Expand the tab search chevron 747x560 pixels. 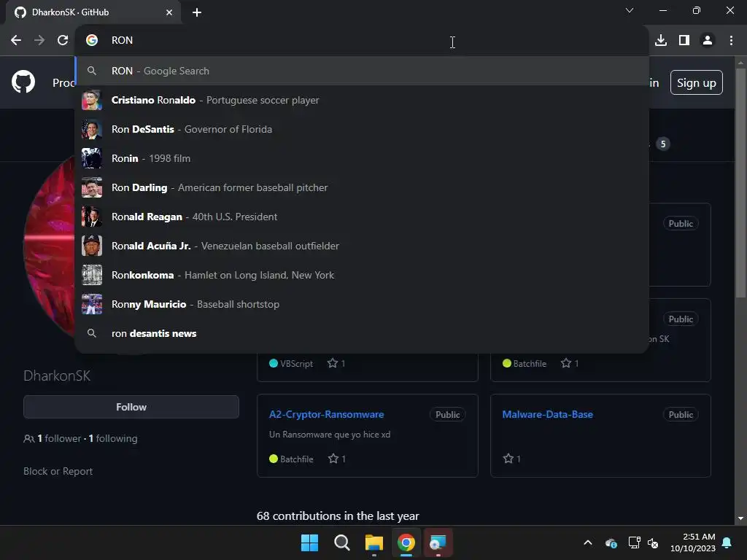click(x=630, y=10)
